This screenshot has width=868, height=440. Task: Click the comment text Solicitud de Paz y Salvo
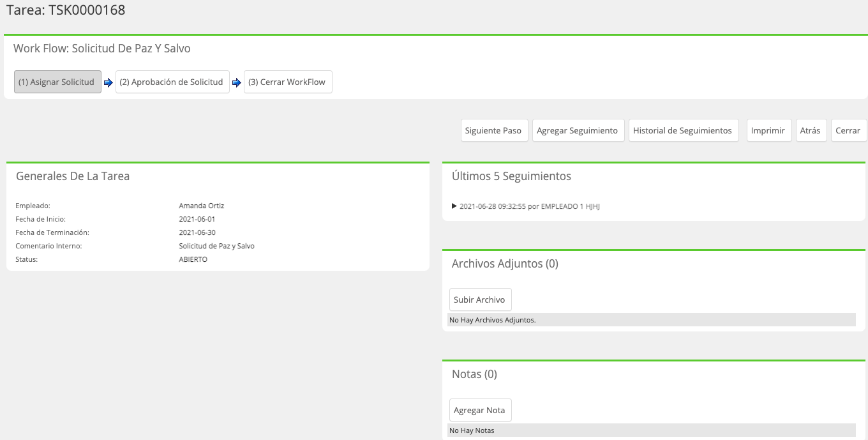pyautogui.click(x=217, y=246)
